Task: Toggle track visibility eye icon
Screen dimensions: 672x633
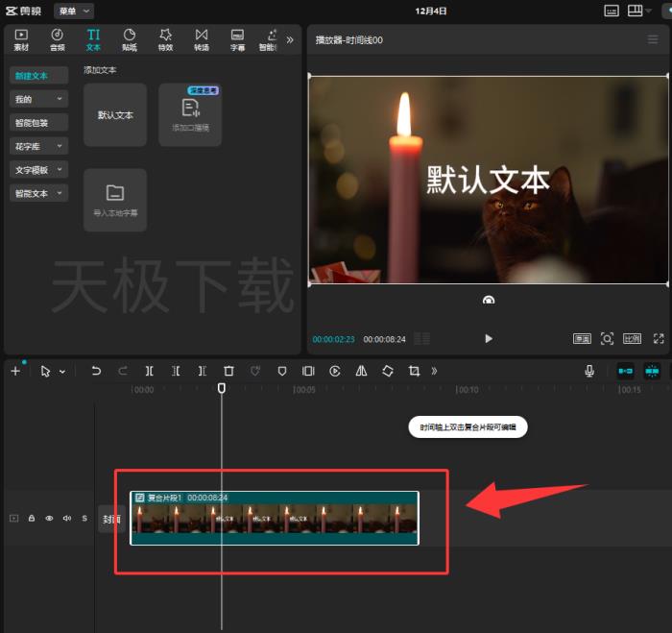Action: pyautogui.click(x=49, y=518)
